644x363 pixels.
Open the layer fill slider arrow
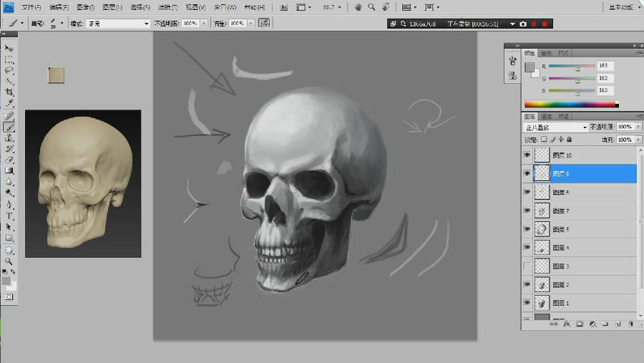tap(638, 140)
